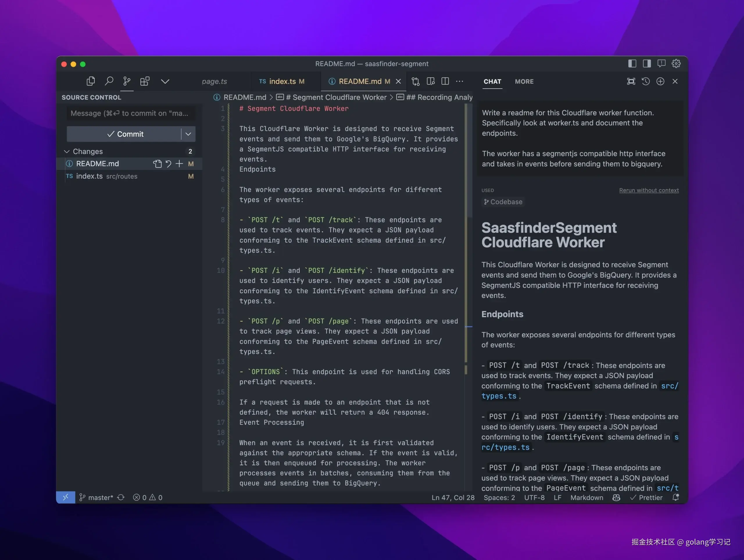Toggle the primary sidebar layout icon
This screenshot has width=744, height=560.
pyautogui.click(x=632, y=64)
